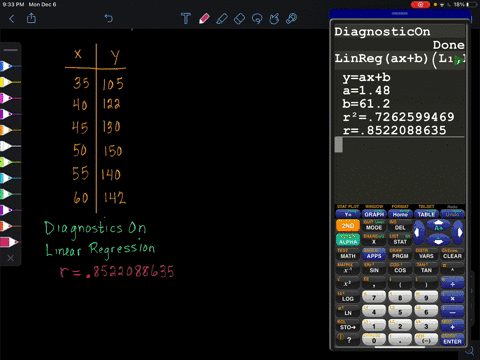Open the TABLE screen key
Screen dimensions: 480x360
[426, 214]
